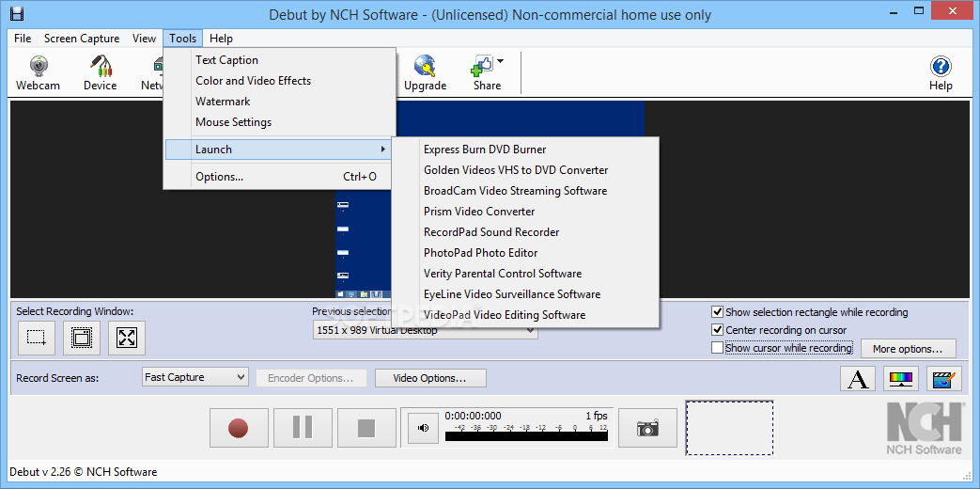
Task: Open the watermark clapboard button
Action: pos(943,378)
